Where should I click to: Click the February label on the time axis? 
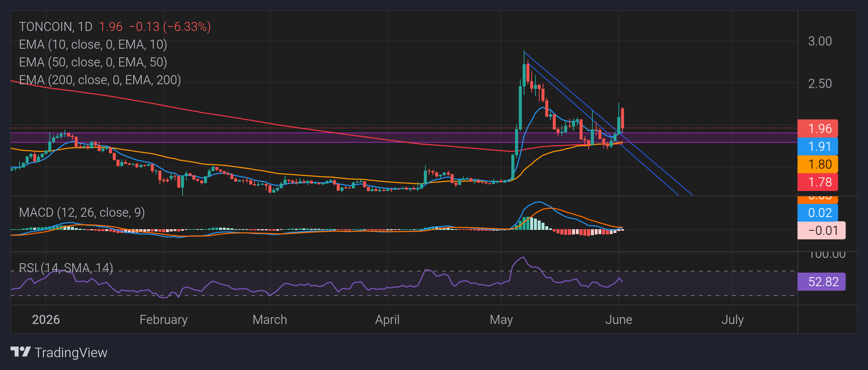[x=164, y=320]
